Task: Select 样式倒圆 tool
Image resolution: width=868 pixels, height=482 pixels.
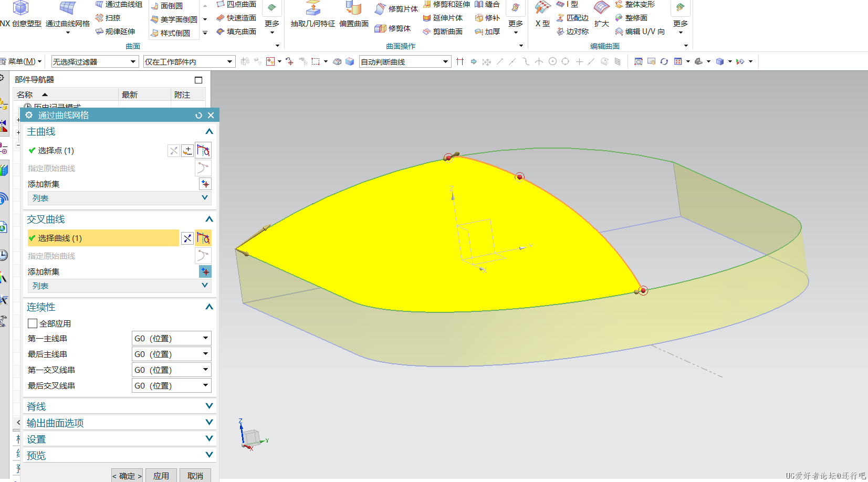Action: tap(170, 33)
